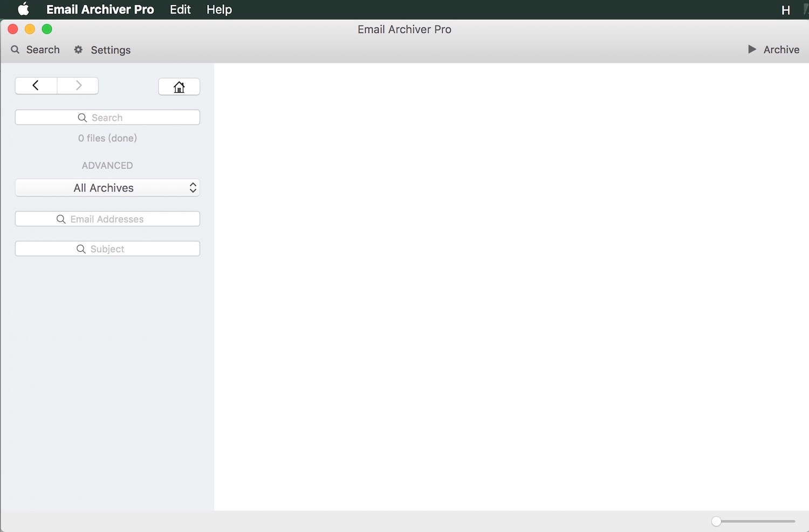Image resolution: width=809 pixels, height=532 pixels.
Task: Open the All Archives dropdown
Action: [107, 188]
